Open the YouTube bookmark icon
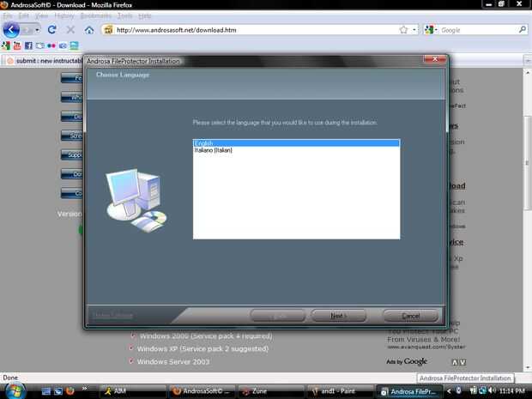The height and width of the screenshot is (399, 532). click(17, 45)
